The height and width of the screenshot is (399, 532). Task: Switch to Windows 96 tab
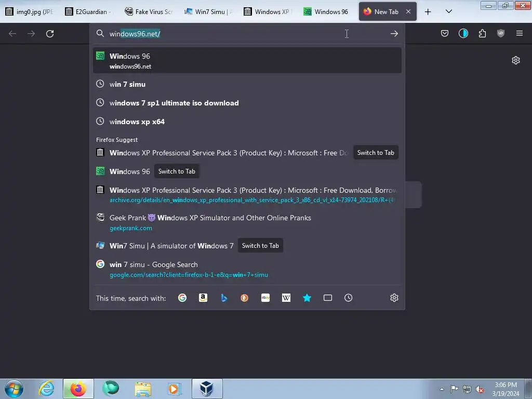(x=328, y=11)
